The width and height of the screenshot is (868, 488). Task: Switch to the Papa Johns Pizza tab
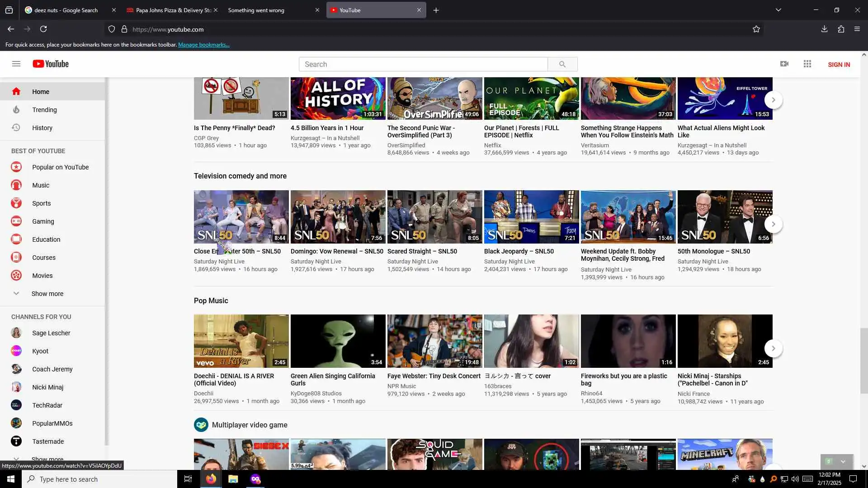click(x=173, y=10)
